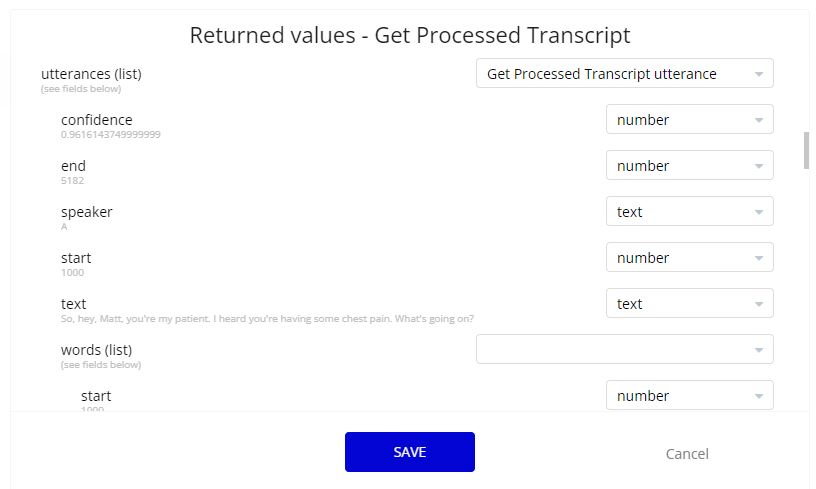Save the returned values settings

(410, 452)
